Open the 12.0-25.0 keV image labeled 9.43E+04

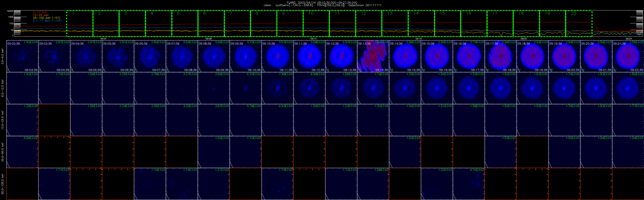(278, 120)
